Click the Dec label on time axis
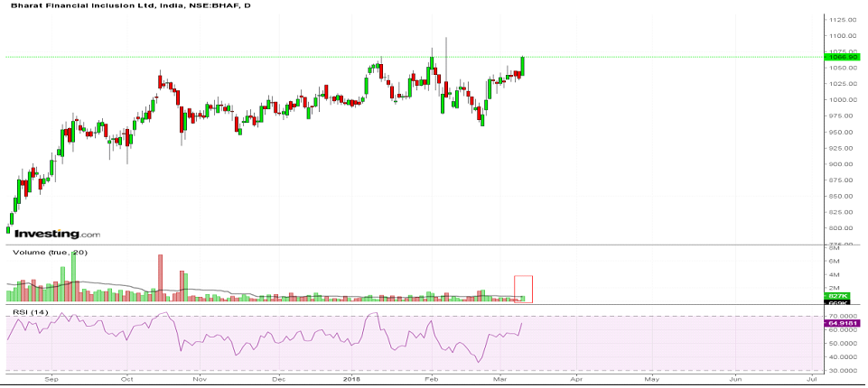This screenshot has width=868, height=388. pyautogui.click(x=279, y=379)
